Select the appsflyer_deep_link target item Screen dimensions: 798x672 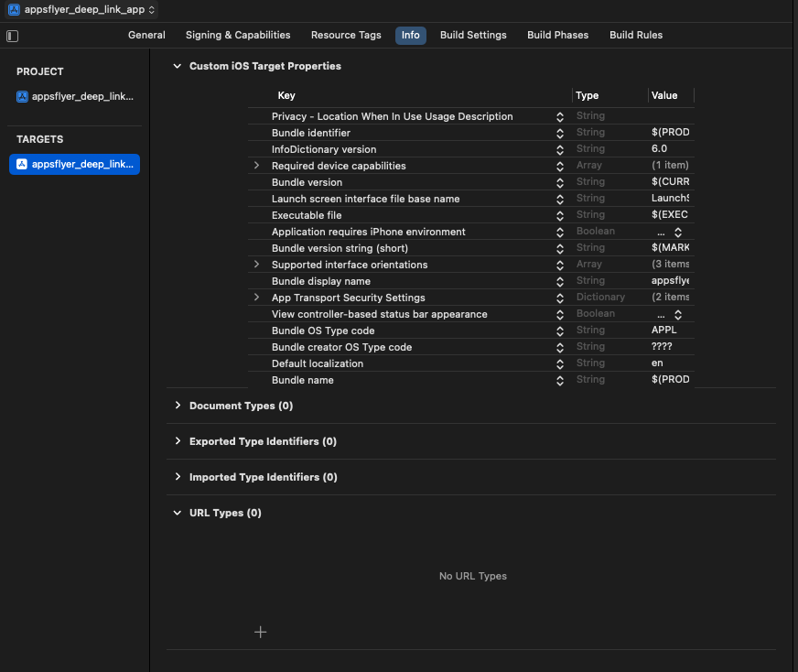click(x=75, y=164)
